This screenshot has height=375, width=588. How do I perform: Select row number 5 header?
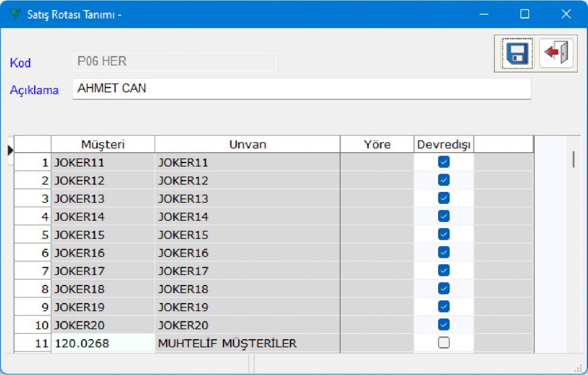point(33,235)
